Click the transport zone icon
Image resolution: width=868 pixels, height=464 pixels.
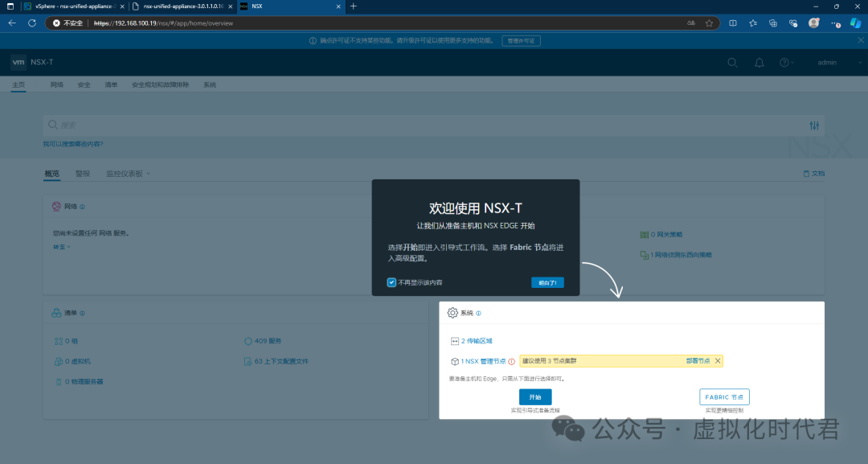coord(454,341)
